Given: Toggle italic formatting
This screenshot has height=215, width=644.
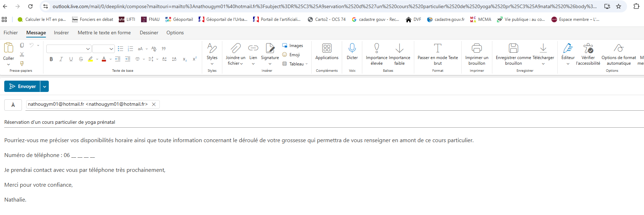Looking at the screenshot, I should pyautogui.click(x=61, y=59).
